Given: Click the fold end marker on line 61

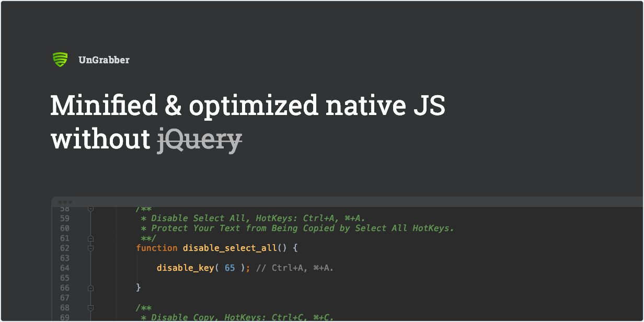Looking at the screenshot, I should [90, 238].
